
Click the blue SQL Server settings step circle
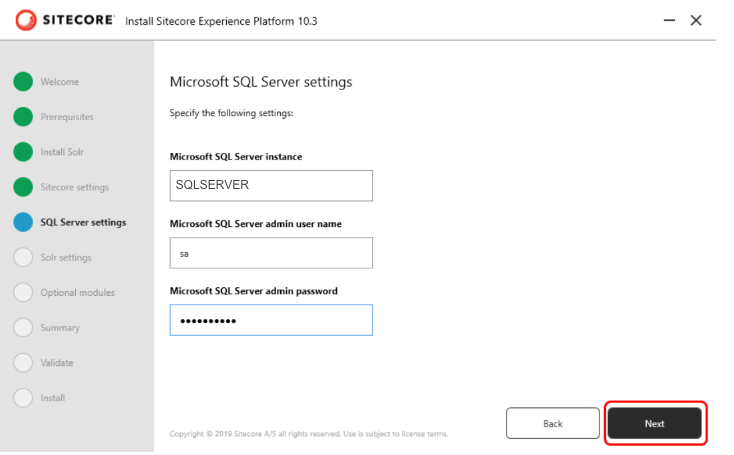click(23, 222)
